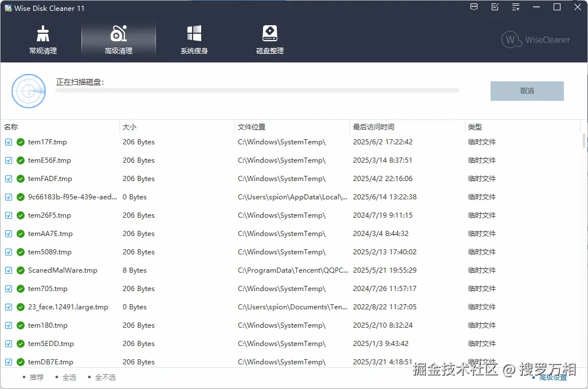The height and width of the screenshot is (389, 588).
Task: Open the 磁盘整理 drive icon
Action: coord(269,33)
